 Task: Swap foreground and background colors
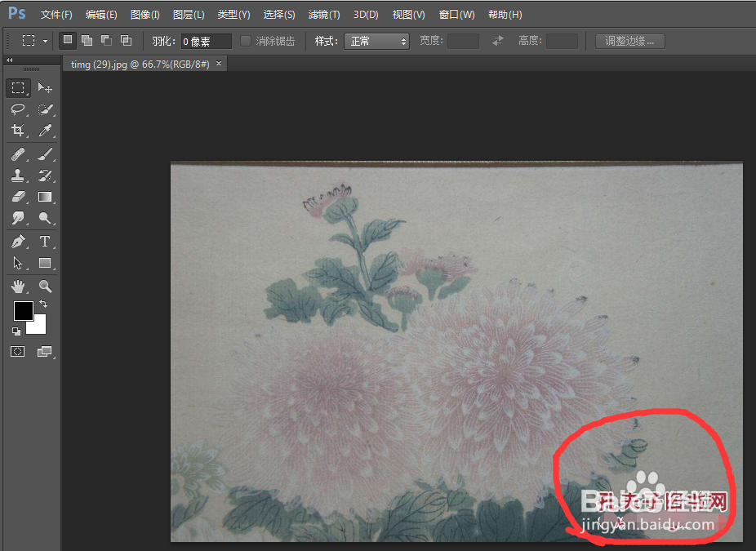[43, 304]
